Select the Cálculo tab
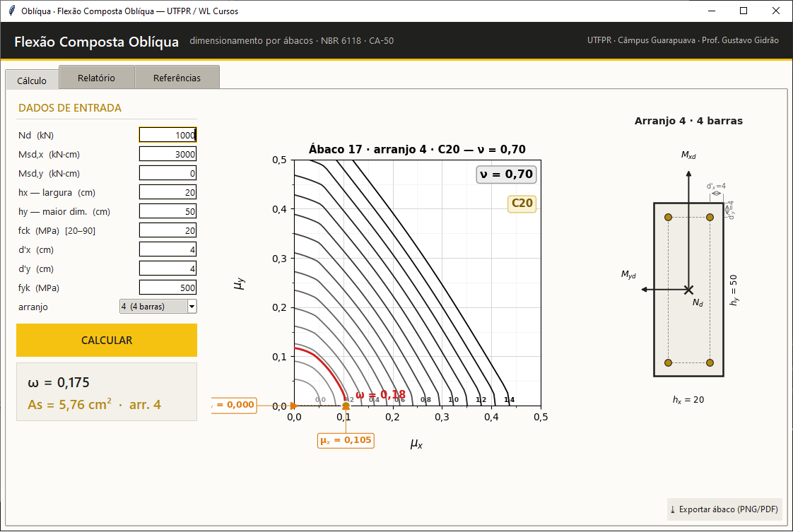 32,81
